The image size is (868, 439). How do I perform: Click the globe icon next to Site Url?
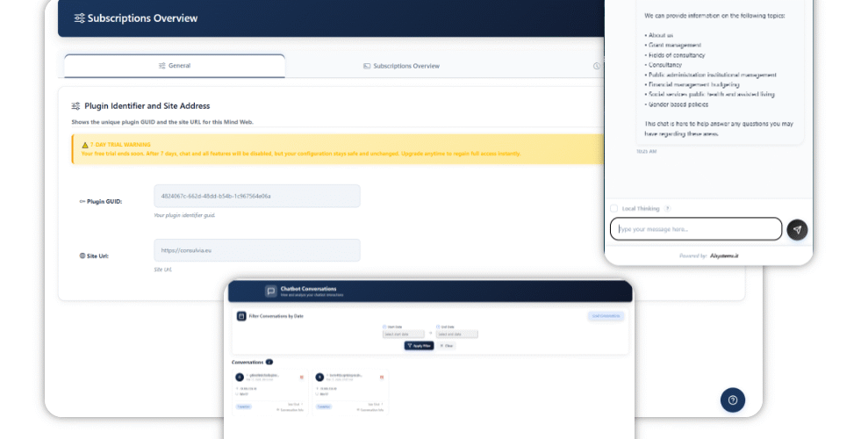tap(82, 255)
